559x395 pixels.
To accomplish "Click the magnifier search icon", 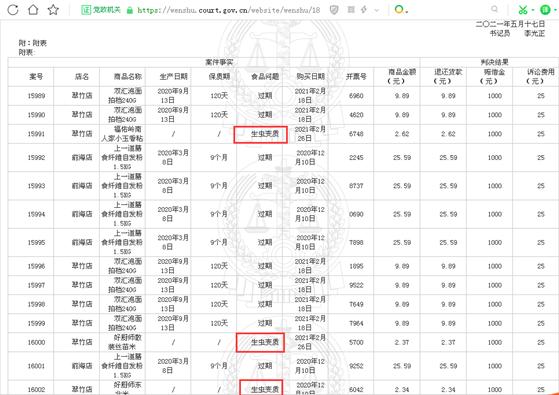I will click(494, 9).
